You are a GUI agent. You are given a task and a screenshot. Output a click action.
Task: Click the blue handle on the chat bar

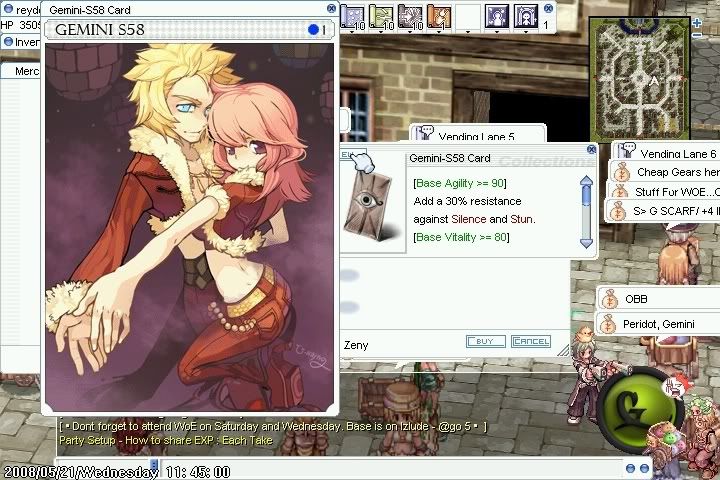154,465
